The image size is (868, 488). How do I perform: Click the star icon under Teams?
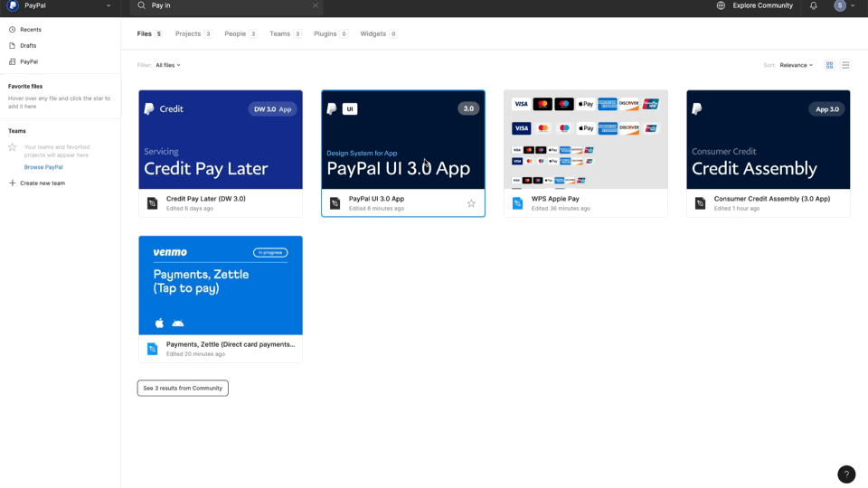tap(12, 147)
